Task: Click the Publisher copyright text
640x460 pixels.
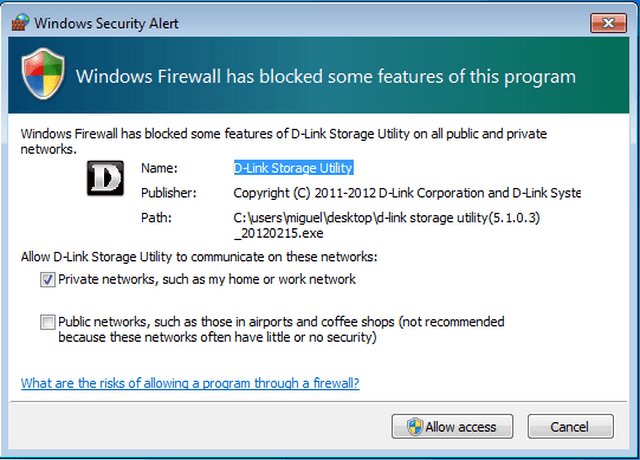Action: pyautogui.click(x=407, y=193)
